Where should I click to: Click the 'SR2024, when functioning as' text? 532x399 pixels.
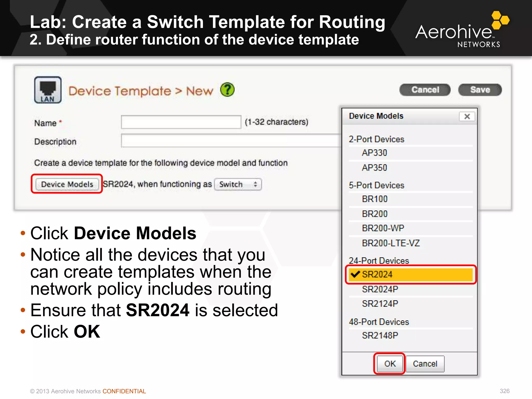[x=157, y=184]
